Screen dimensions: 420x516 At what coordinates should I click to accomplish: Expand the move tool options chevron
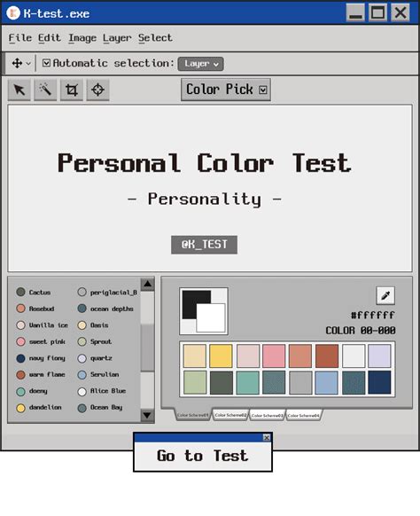pos(28,63)
